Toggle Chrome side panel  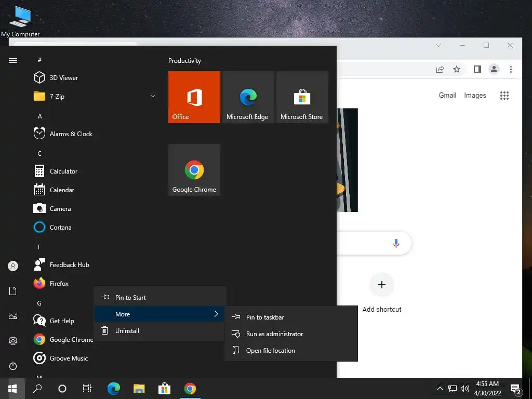477,69
